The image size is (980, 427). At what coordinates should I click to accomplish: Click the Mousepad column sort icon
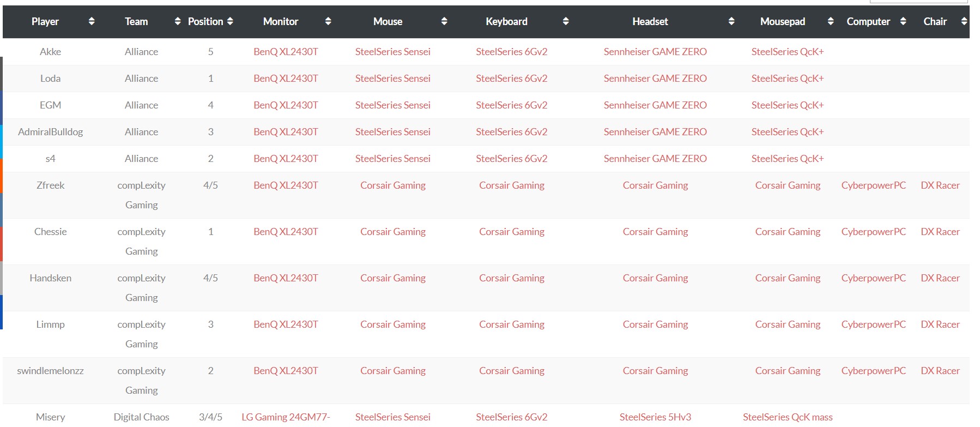(831, 21)
